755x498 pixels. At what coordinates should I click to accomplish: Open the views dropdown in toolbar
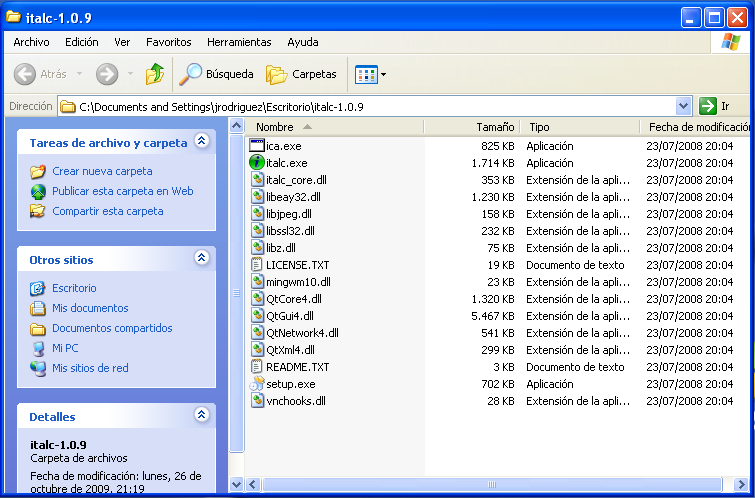click(x=370, y=74)
